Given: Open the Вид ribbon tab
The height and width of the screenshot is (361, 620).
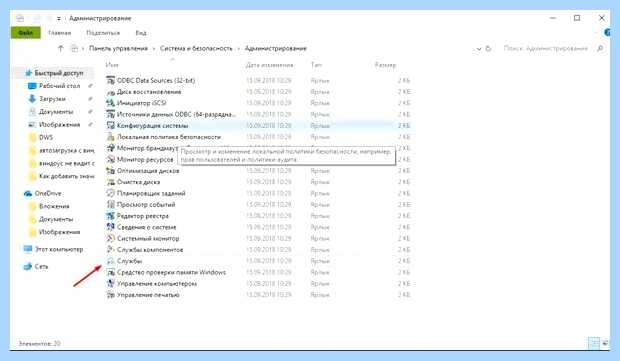Looking at the screenshot, I should (141, 33).
